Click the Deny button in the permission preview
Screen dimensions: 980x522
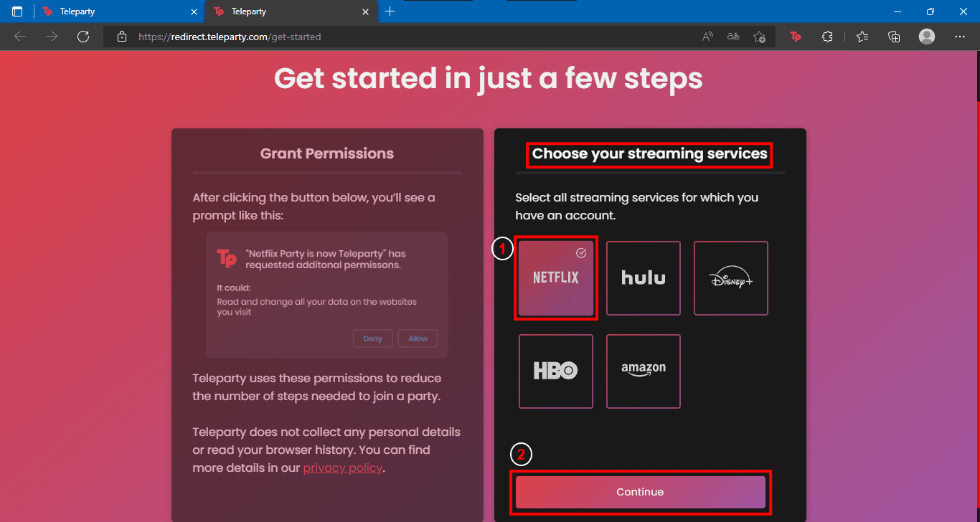(x=373, y=338)
